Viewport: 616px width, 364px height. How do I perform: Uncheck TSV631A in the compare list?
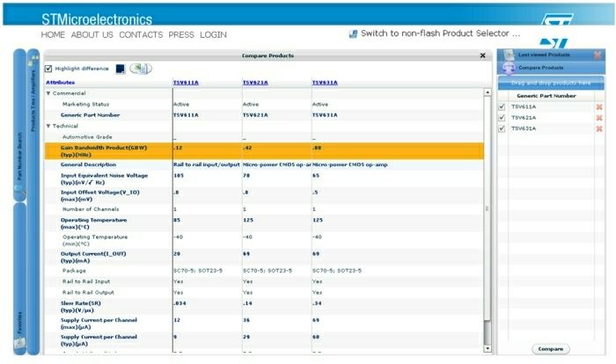click(x=502, y=128)
